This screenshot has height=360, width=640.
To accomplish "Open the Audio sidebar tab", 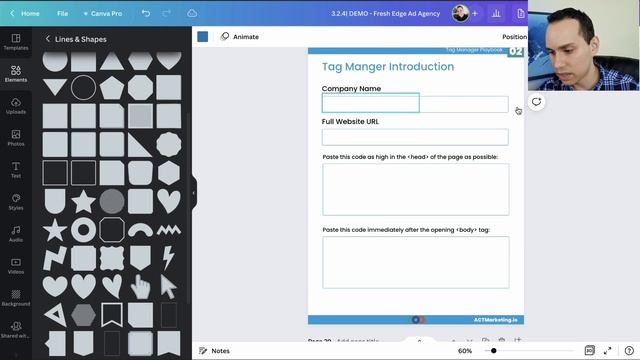I will pos(16,234).
